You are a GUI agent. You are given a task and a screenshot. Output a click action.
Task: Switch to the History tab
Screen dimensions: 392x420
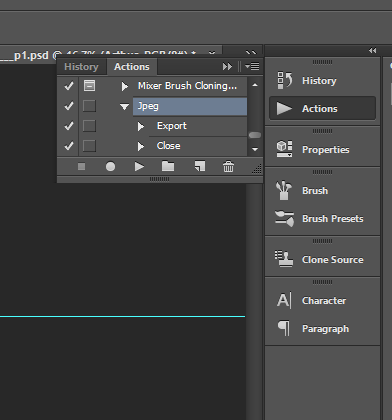(81, 67)
